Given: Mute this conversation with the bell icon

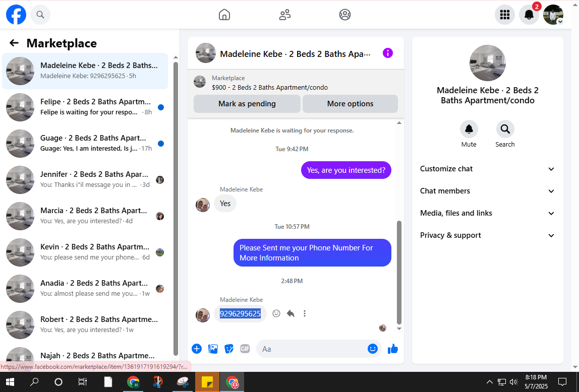Looking at the screenshot, I should coord(469,129).
